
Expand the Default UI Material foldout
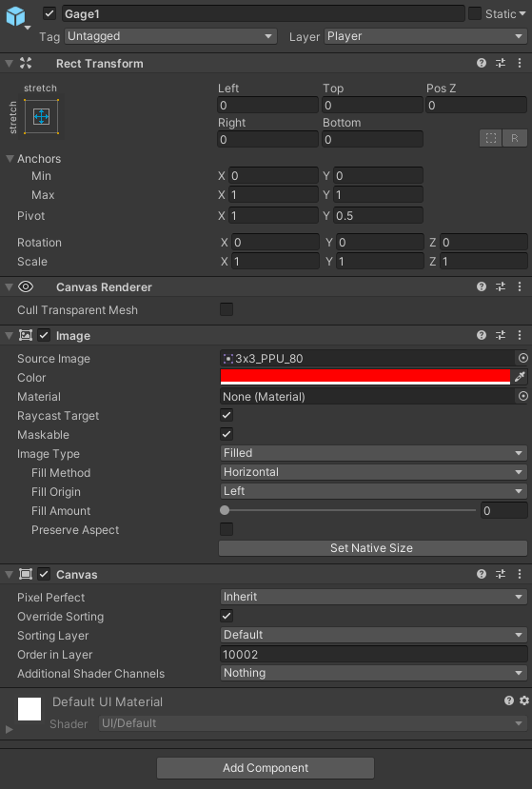(10, 729)
